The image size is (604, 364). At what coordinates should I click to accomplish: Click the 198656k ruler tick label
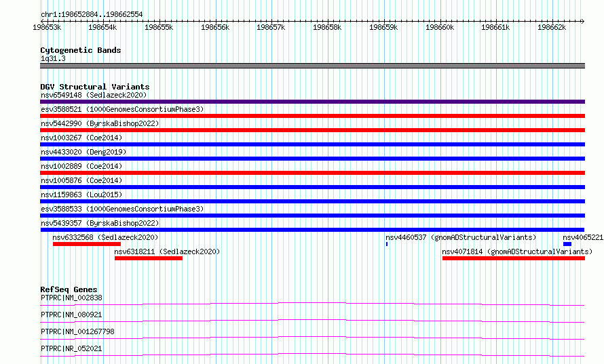[x=215, y=27]
